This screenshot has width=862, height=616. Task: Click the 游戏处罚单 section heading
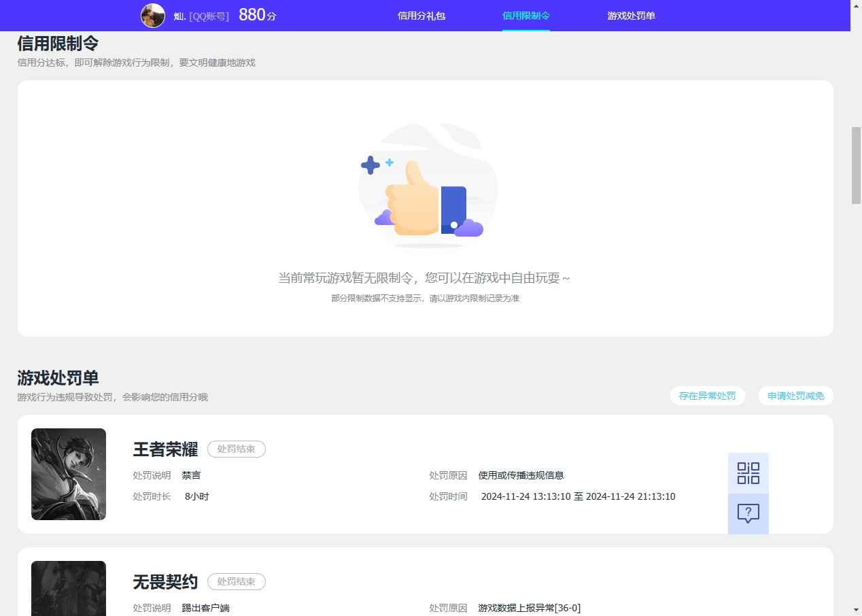tap(58, 378)
